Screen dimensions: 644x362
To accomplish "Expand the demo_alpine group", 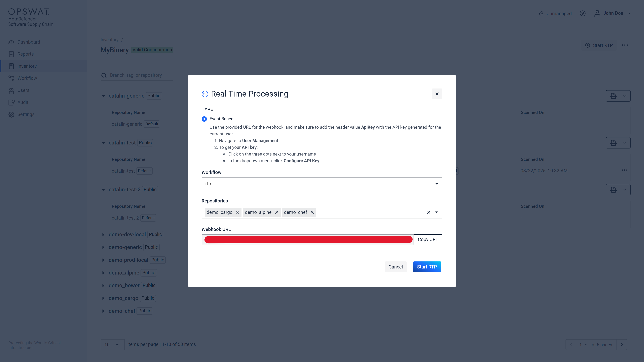I will click(103, 273).
